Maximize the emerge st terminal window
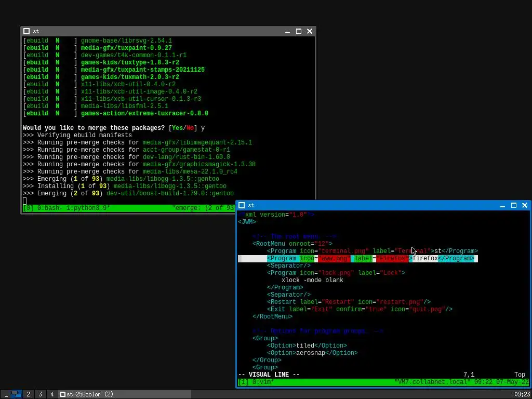This screenshot has height=399, width=532. pyautogui.click(x=299, y=31)
